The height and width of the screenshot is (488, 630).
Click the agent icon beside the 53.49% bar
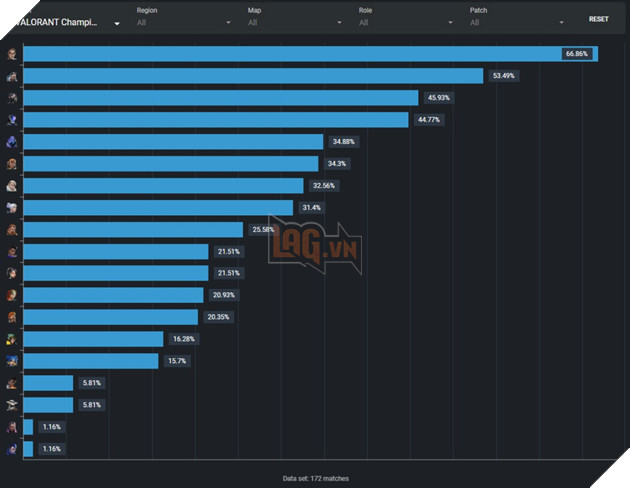pos(11,76)
